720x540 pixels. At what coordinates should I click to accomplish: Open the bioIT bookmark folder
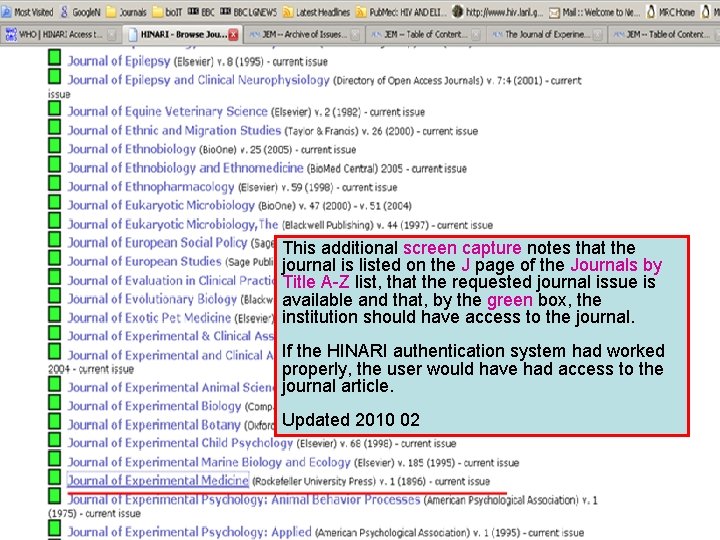click(x=168, y=12)
